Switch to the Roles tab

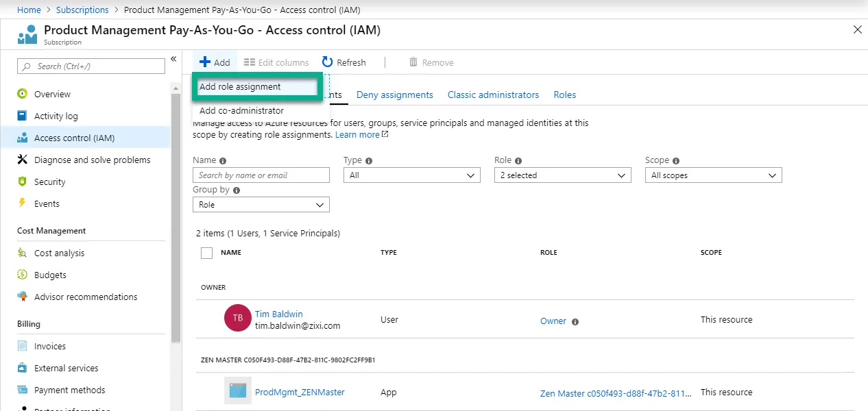coord(565,95)
